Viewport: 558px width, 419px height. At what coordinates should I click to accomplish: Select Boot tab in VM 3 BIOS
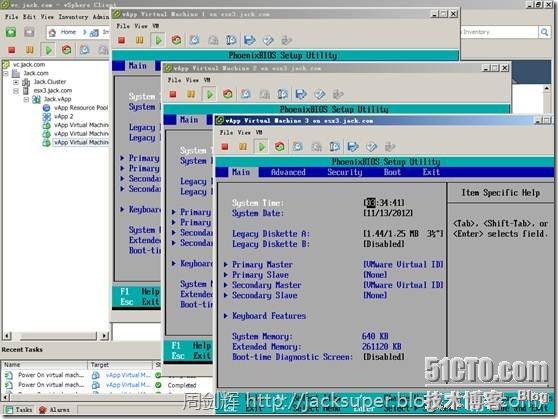tap(392, 172)
